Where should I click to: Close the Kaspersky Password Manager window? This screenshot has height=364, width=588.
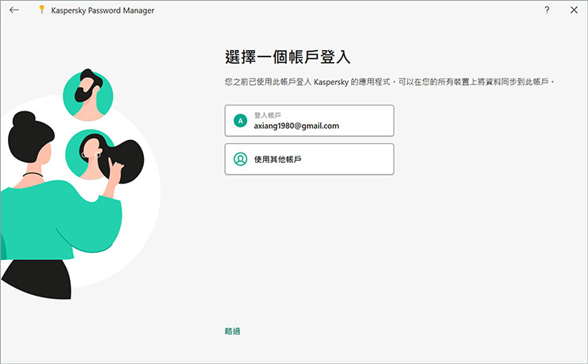tap(574, 10)
